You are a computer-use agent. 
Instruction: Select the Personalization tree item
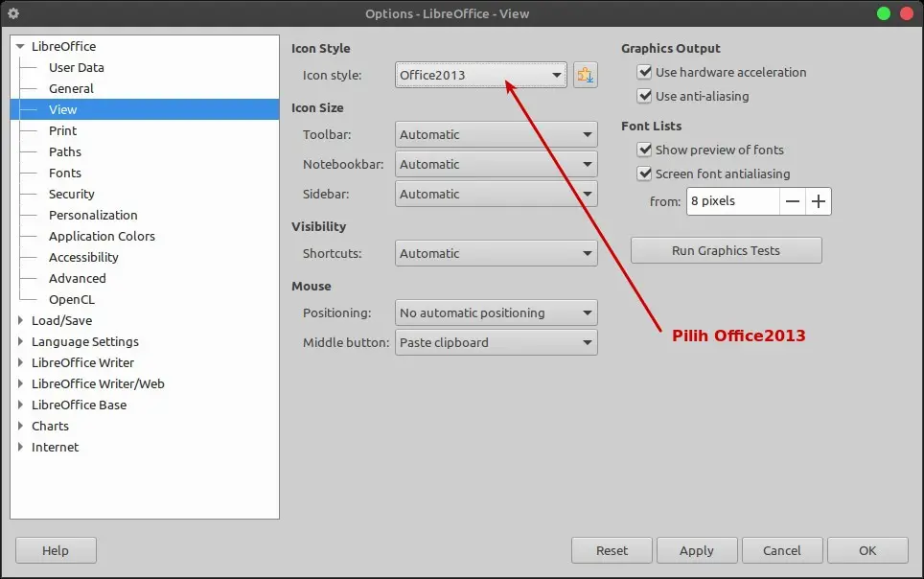click(x=93, y=216)
